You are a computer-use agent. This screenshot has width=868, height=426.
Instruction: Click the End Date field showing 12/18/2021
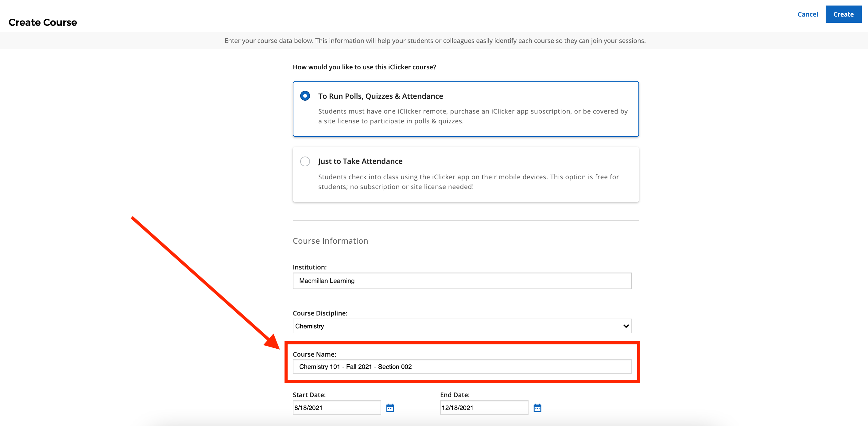coord(483,408)
